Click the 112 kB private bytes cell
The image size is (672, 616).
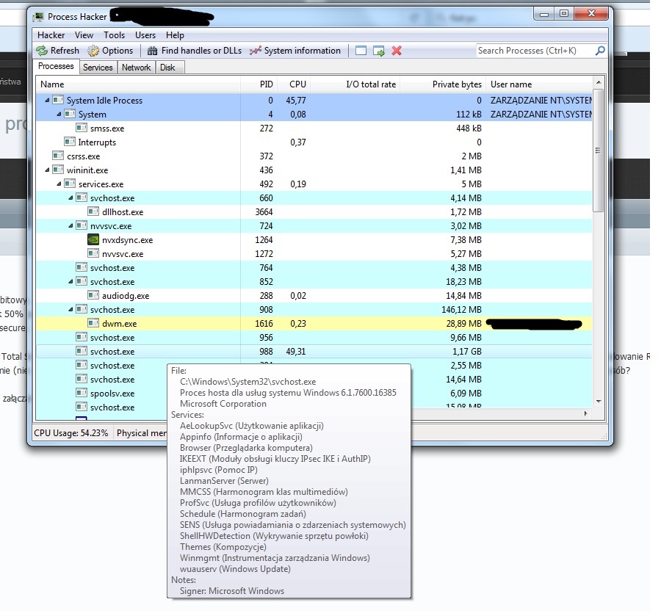point(469,115)
